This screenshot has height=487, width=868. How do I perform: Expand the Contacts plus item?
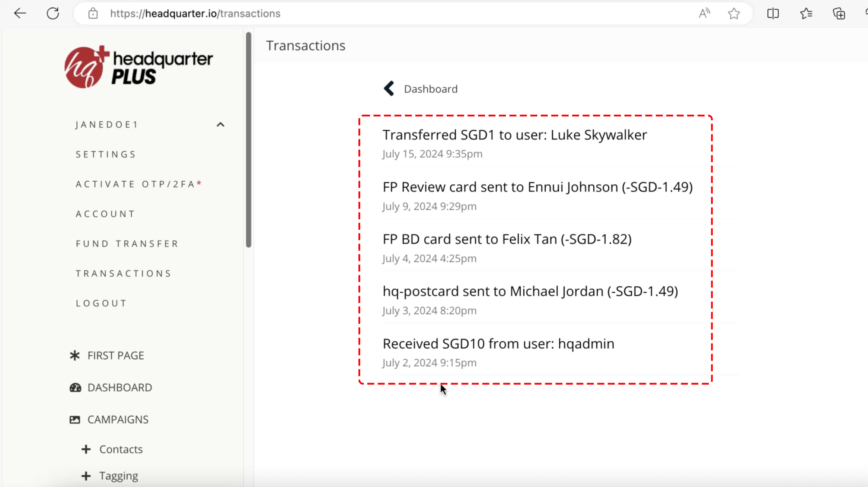point(86,449)
